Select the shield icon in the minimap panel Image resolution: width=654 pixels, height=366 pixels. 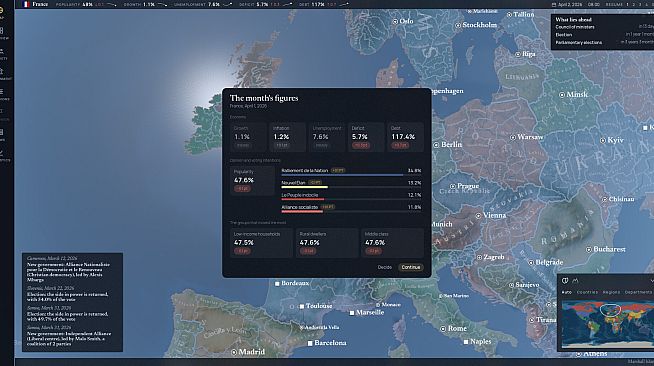pyautogui.click(x=565, y=281)
